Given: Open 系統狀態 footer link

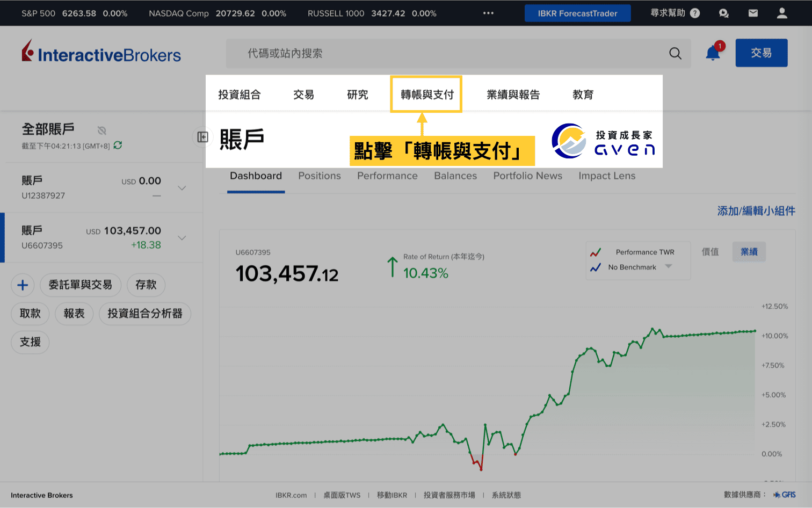Looking at the screenshot, I should (x=506, y=495).
